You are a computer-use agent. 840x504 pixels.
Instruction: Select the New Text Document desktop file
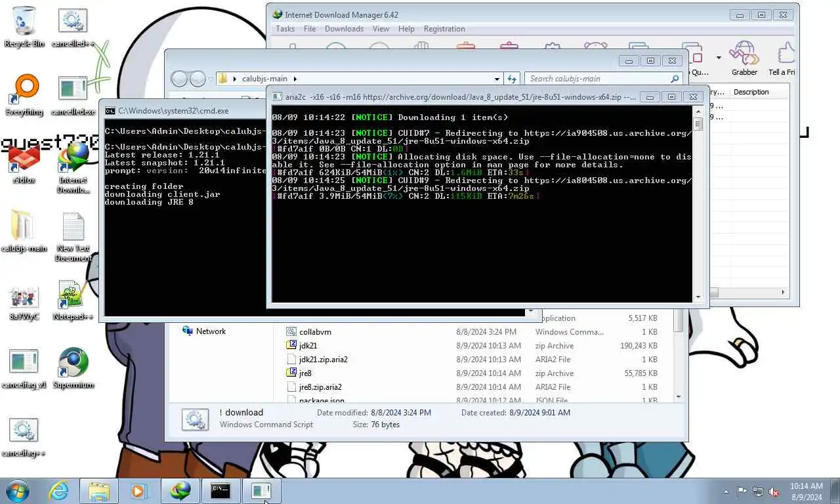[73, 236]
